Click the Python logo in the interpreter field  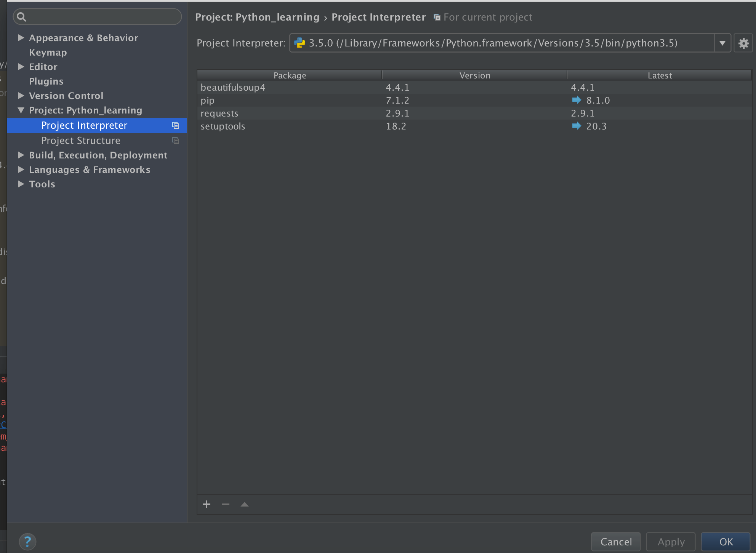pyautogui.click(x=300, y=43)
